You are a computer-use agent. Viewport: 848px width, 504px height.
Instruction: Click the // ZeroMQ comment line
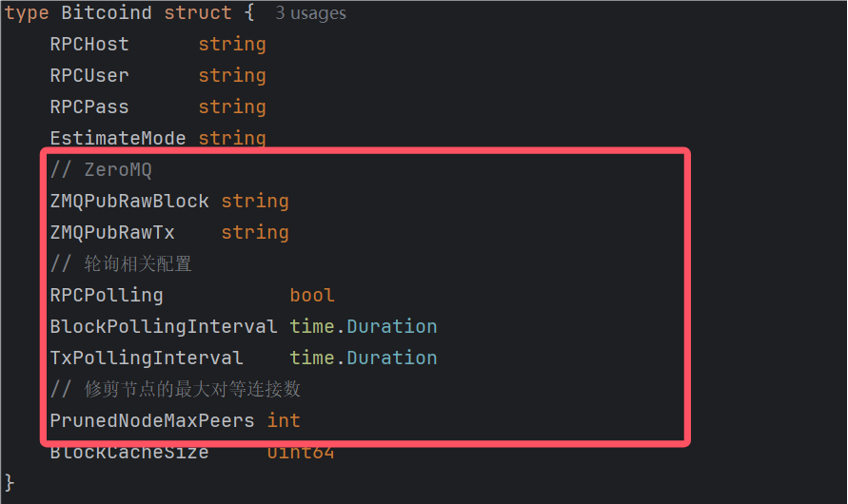tap(101, 169)
